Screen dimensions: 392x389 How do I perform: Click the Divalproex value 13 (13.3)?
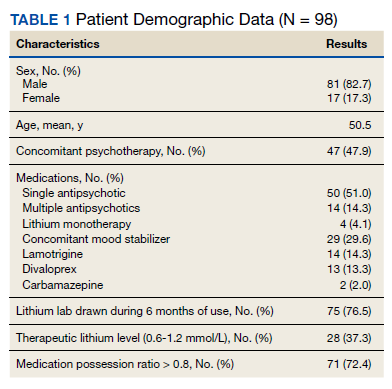(349, 269)
